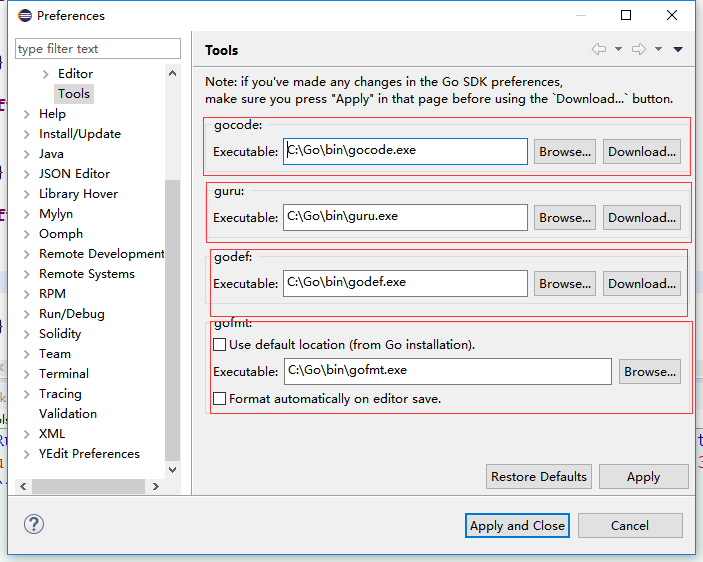This screenshot has width=703, height=562.
Task: Click the Apply and Close button
Action: click(x=517, y=526)
